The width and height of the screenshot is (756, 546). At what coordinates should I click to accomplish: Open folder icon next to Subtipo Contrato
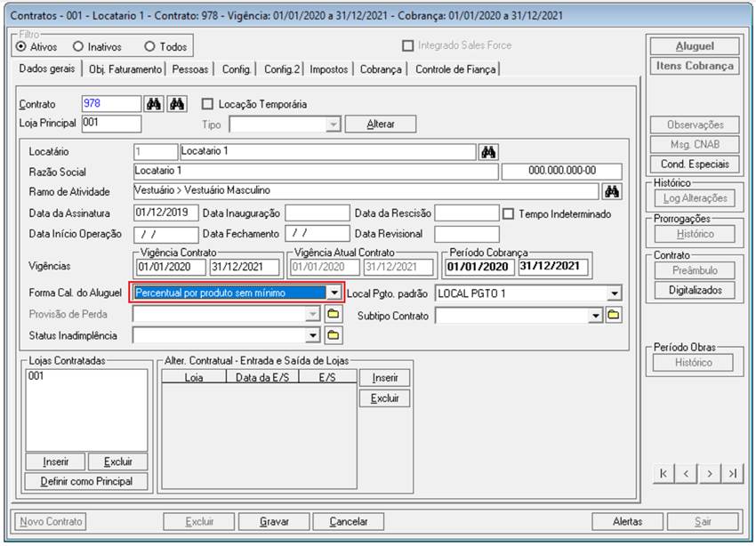(614, 315)
